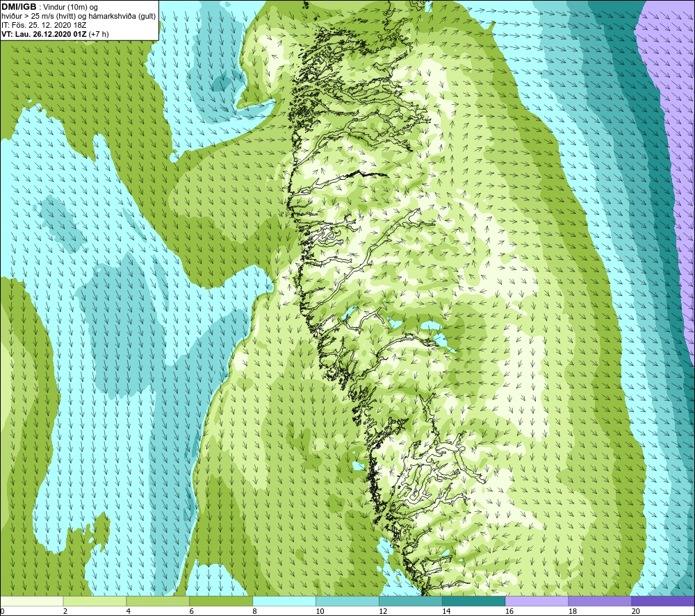Click the legend tick label '10'
The height and width of the screenshot is (616, 695).
[x=320, y=612]
